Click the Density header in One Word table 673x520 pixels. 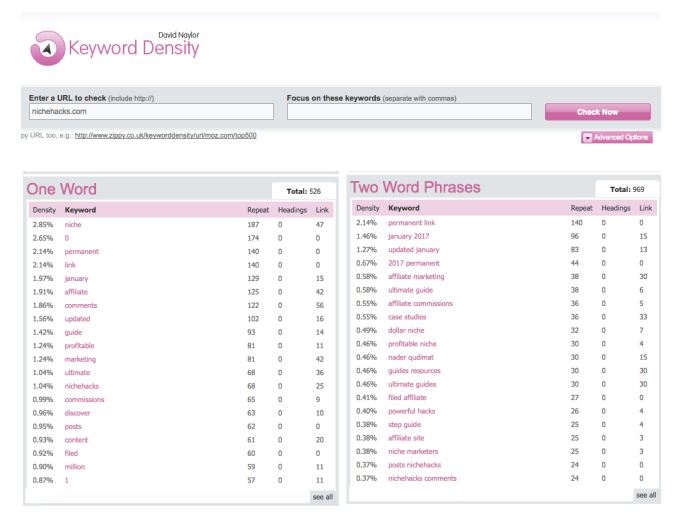[44, 210]
